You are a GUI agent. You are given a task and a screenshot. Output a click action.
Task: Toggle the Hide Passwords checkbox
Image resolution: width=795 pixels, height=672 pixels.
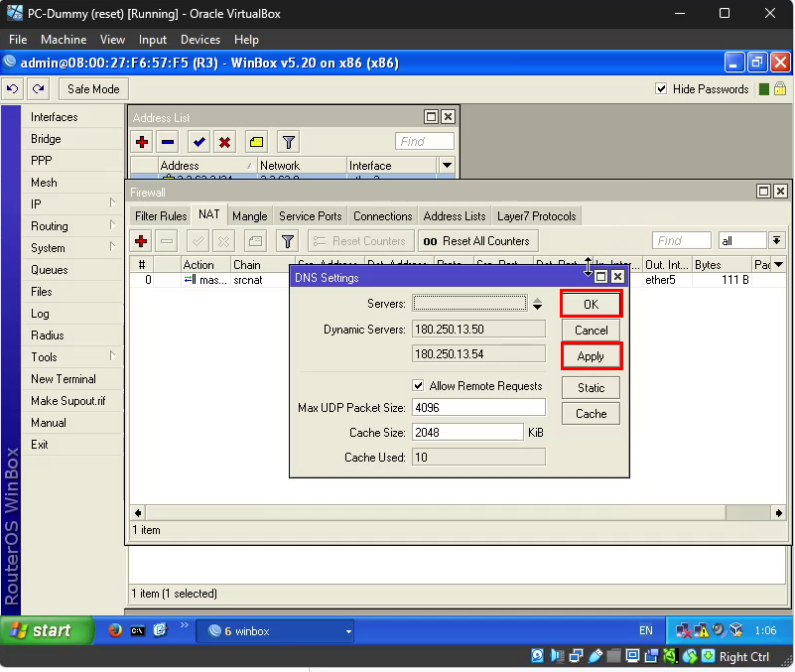[x=661, y=89]
